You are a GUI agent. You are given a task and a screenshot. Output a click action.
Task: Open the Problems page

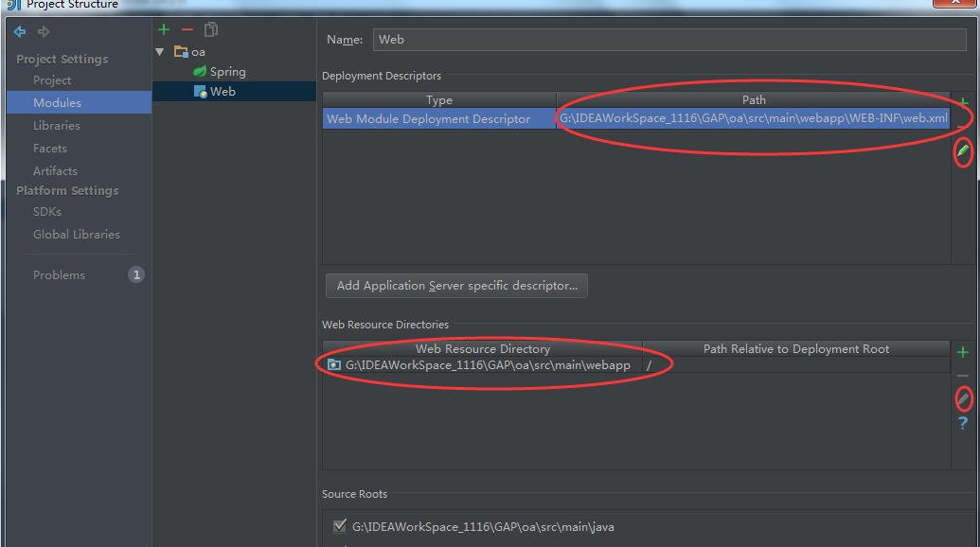(x=59, y=275)
